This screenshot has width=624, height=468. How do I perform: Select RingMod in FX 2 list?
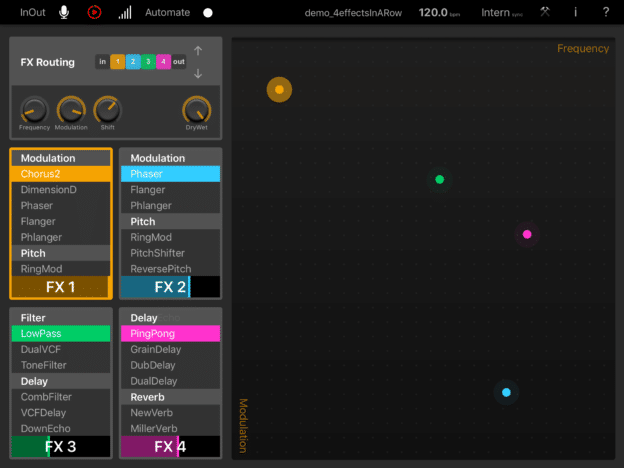click(170, 237)
